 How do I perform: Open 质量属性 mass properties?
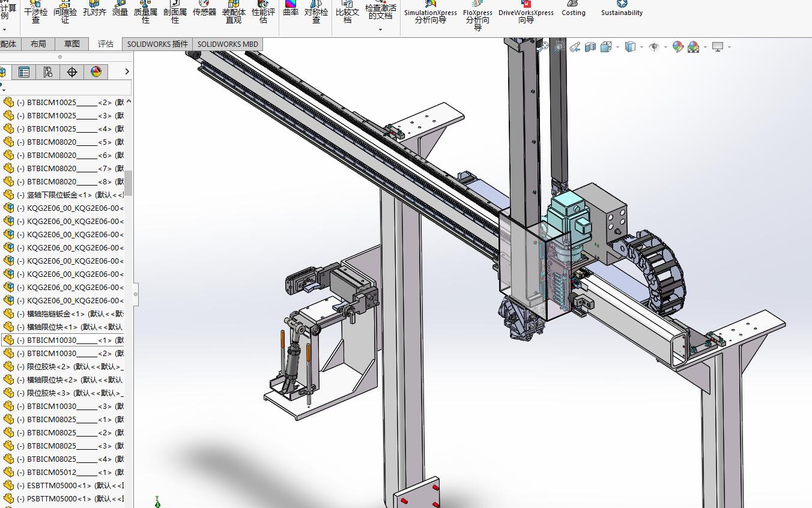(145, 12)
